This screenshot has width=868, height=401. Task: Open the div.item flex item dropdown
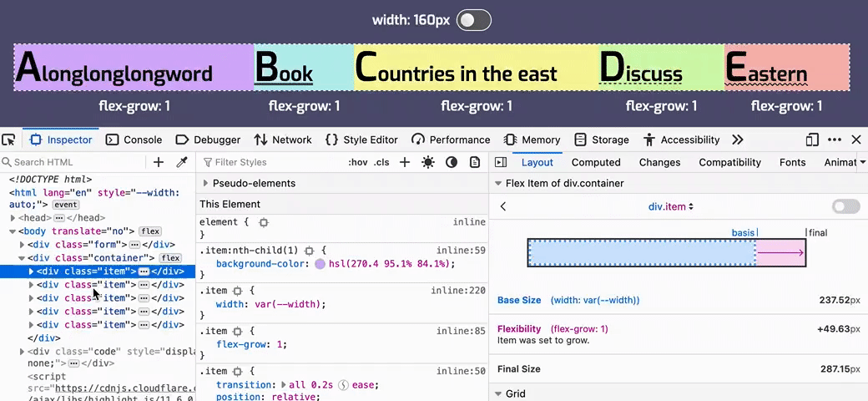point(671,206)
